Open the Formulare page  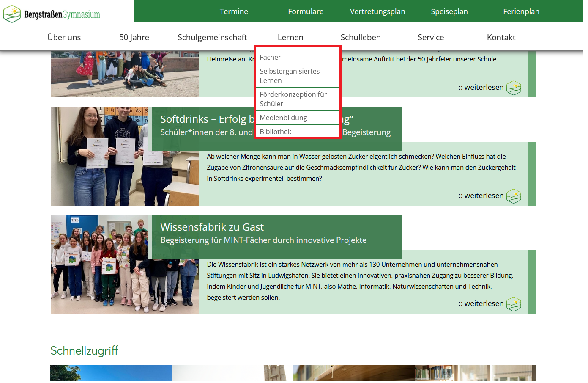click(x=306, y=11)
